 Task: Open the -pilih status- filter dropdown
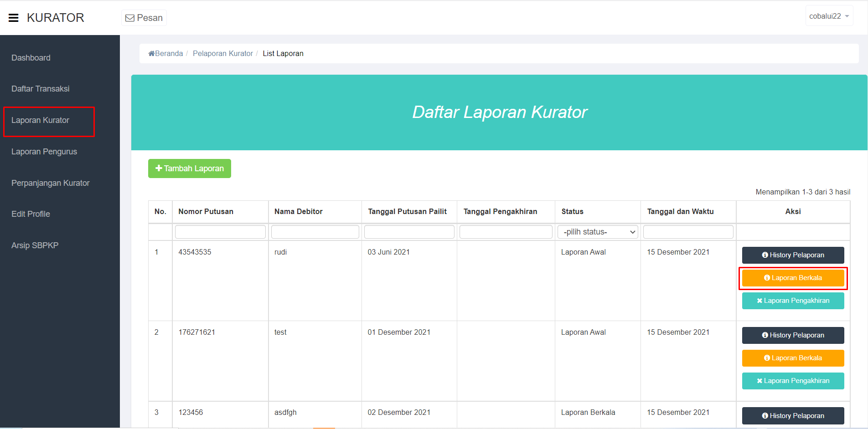click(x=598, y=232)
